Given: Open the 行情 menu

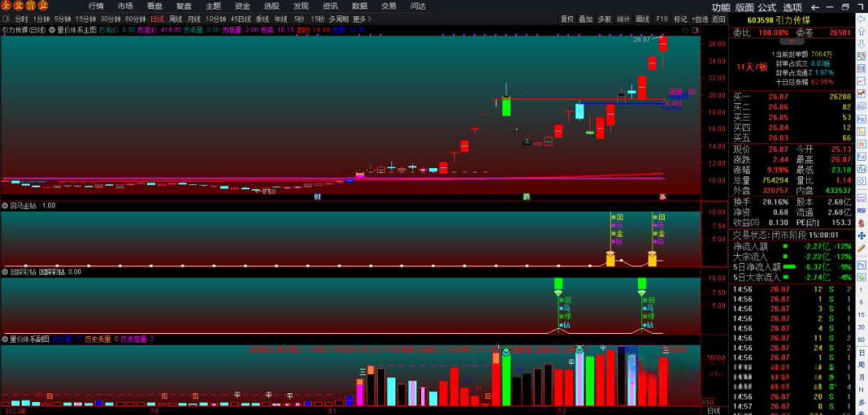Looking at the screenshot, I should pyautogui.click(x=96, y=6).
